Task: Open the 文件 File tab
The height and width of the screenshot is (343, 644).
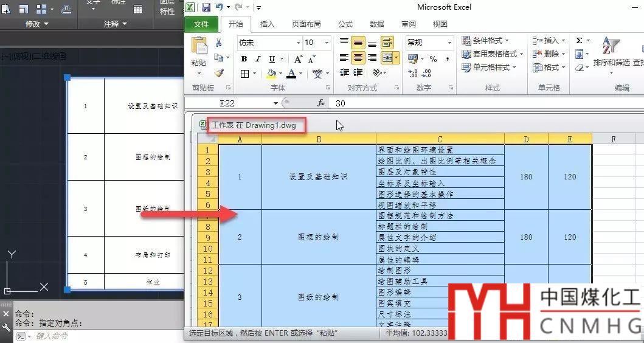Action: [201, 24]
